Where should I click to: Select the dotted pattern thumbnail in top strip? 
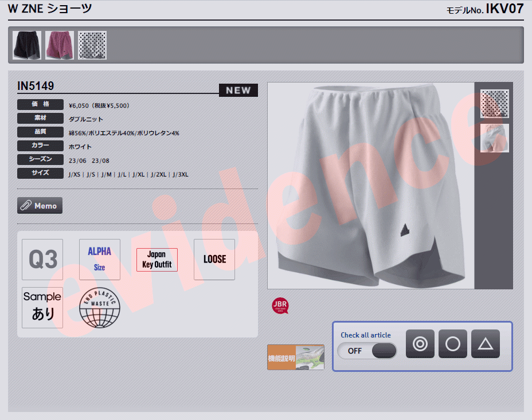coord(92,45)
